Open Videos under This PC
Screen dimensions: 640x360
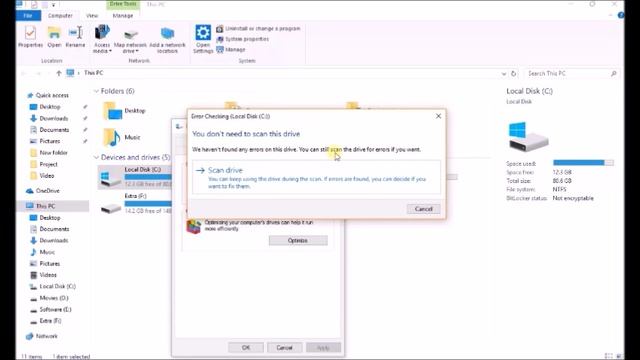(x=43, y=275)
